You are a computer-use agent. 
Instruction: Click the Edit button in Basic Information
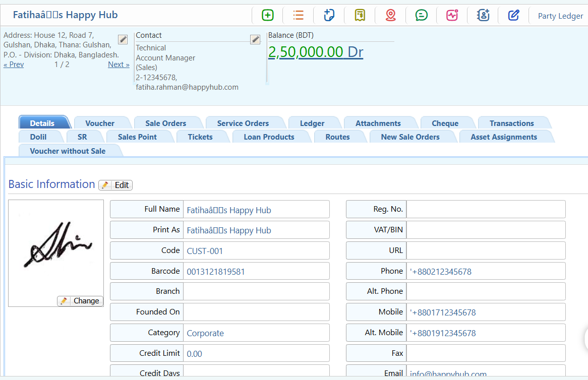point(115,185)
